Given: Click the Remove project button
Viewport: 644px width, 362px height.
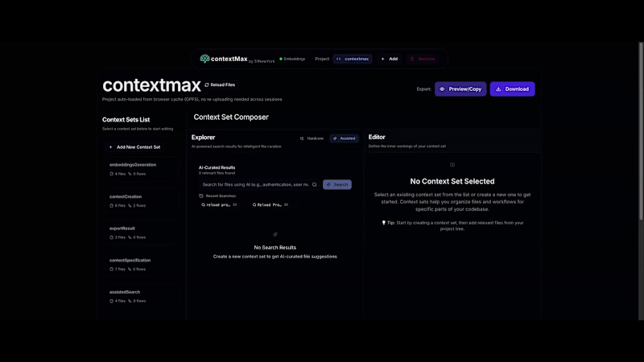Looking at the screenshot, I should tap(423, 59).
